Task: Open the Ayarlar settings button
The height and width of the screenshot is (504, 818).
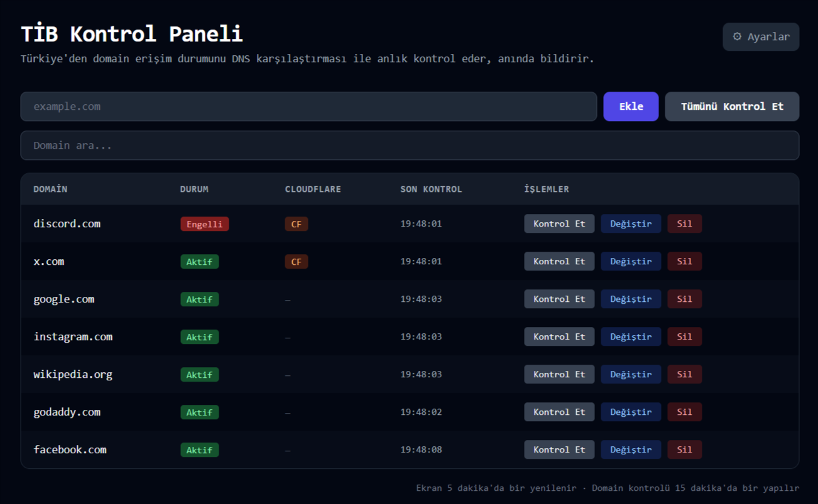Action: coord(761,37)
